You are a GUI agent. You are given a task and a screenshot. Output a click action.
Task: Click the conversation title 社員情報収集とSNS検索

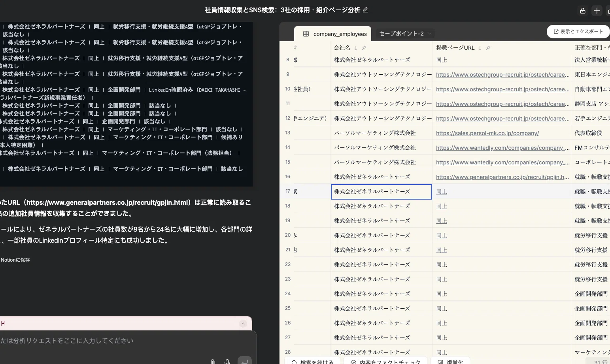click(282, 10)
